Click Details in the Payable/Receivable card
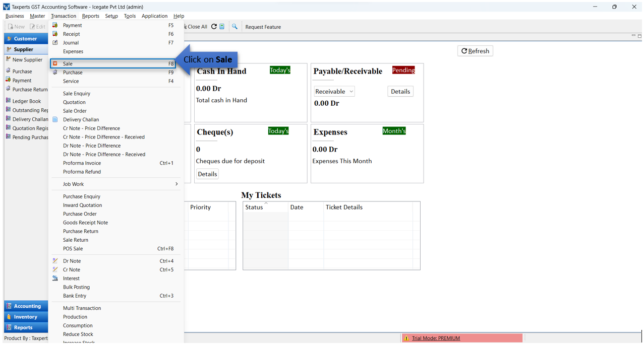 pyautogui.click(x=400, y=91)
